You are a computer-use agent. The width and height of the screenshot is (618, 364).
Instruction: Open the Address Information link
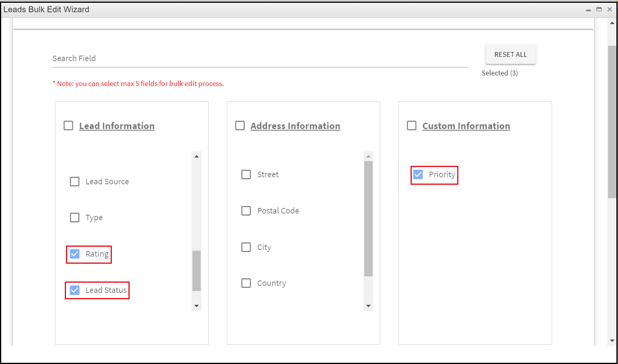296,126
